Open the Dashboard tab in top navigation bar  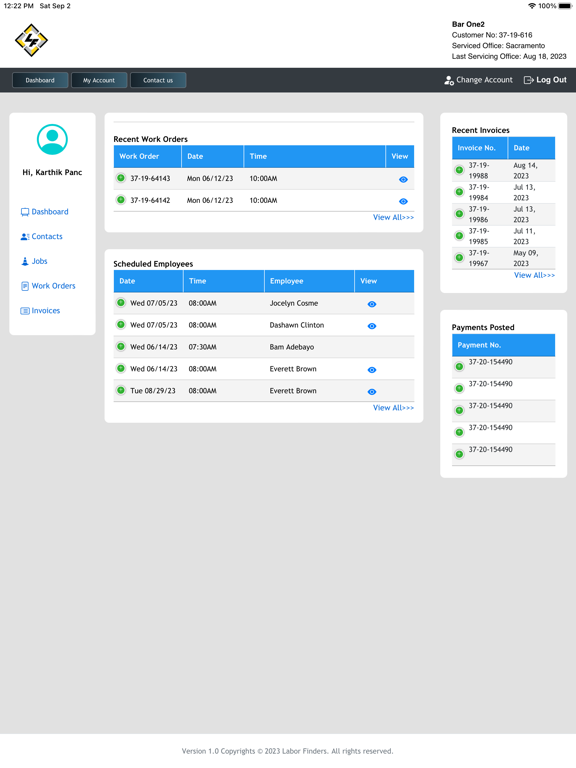tap(40, 80)
